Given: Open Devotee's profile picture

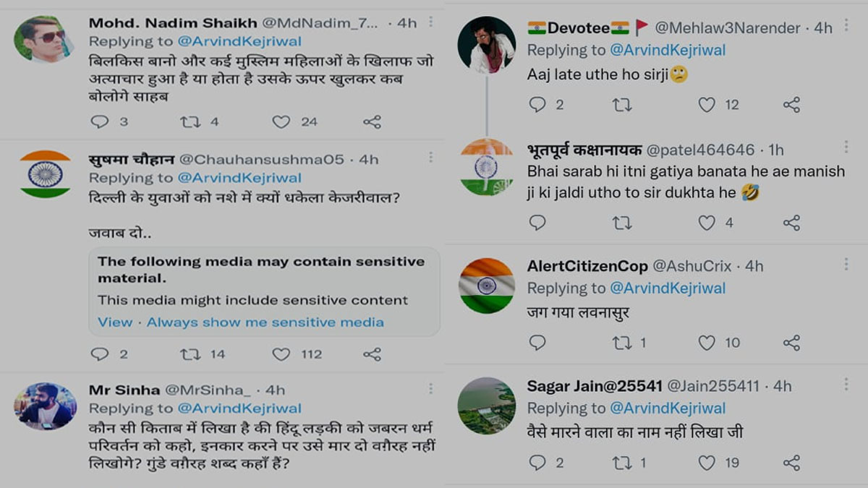Looking at the screenshot, I should [486, 45].
